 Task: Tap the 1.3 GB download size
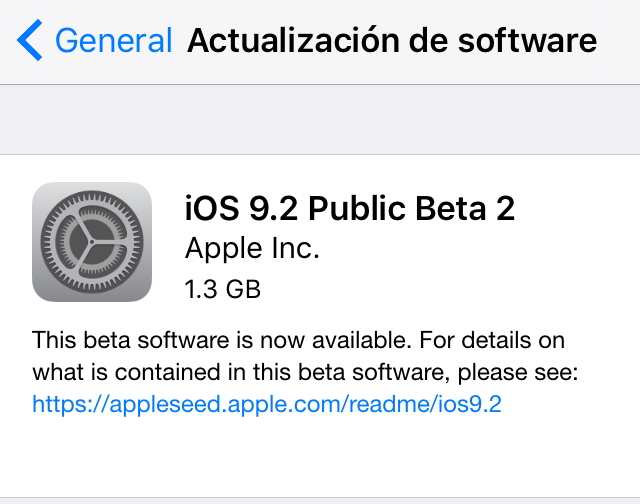222,289
